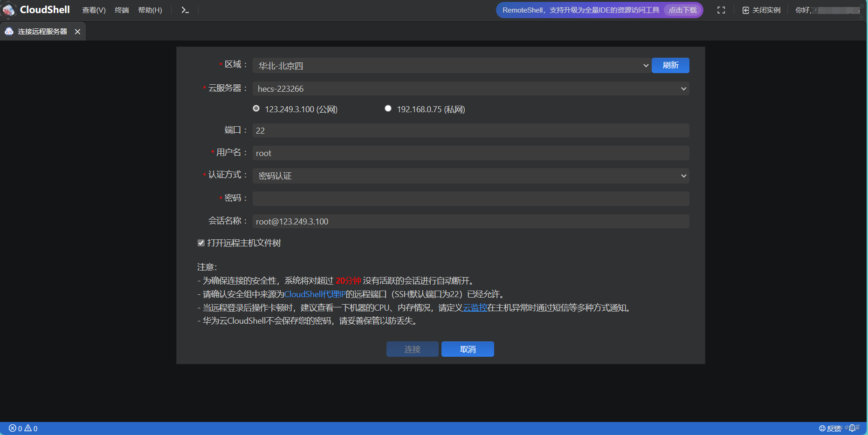Click the 你好 user account greeting
Image resolution: width=868 pixels, height=435 pixels.
click(x=827, y=10)
